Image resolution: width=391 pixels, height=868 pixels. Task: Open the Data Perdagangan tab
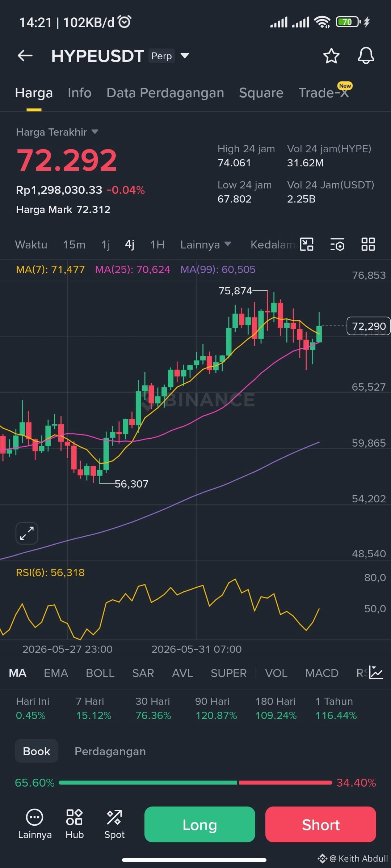(165, 93)
